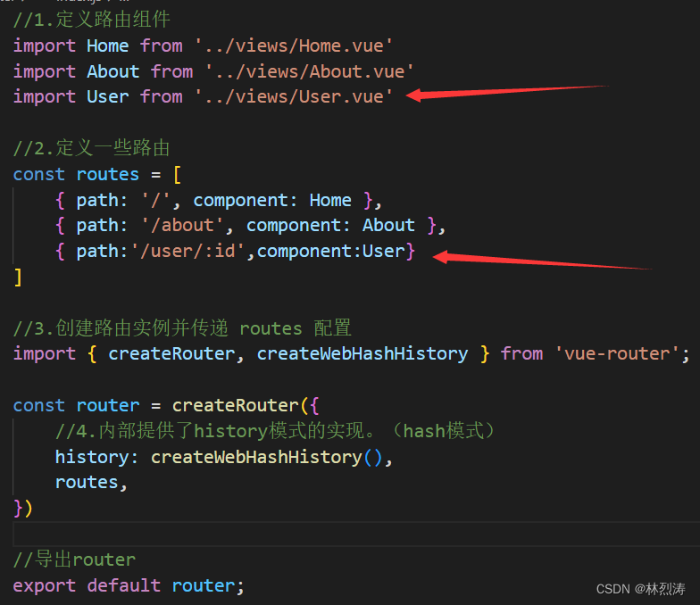Screen dimensions: 700x605
Task: Click the comment about history模式的实现
Action: pyautogui.click(x=275, y=432)
